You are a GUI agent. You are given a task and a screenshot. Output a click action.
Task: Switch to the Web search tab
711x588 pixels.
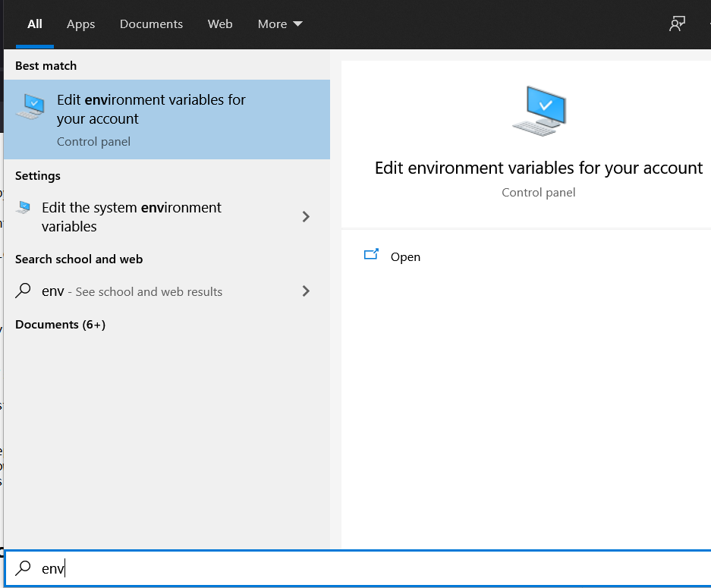[x=220, y=24]
